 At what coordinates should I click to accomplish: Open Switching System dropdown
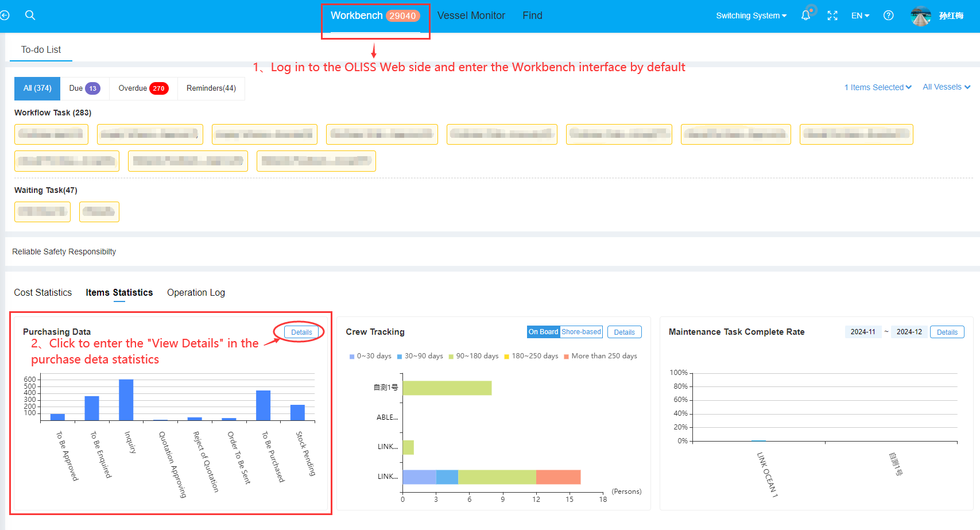coord(751,16)
